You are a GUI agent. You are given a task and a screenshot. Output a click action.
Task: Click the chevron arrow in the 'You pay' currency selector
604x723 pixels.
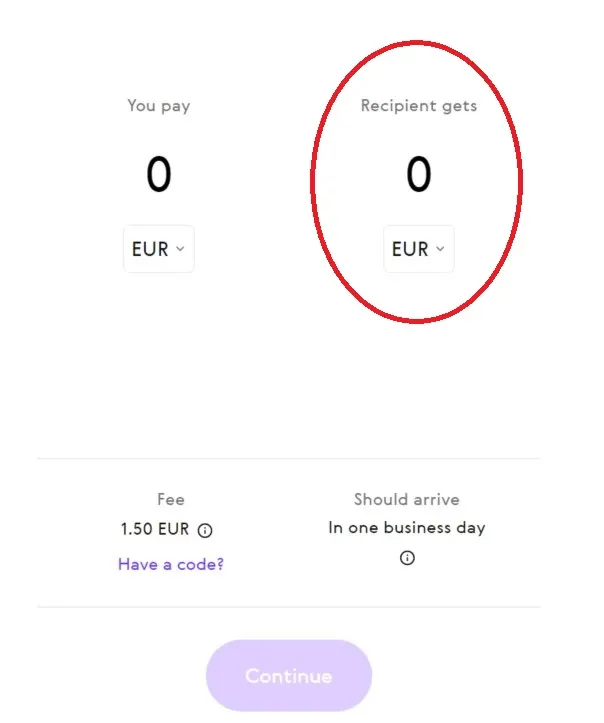click(180, 249)
